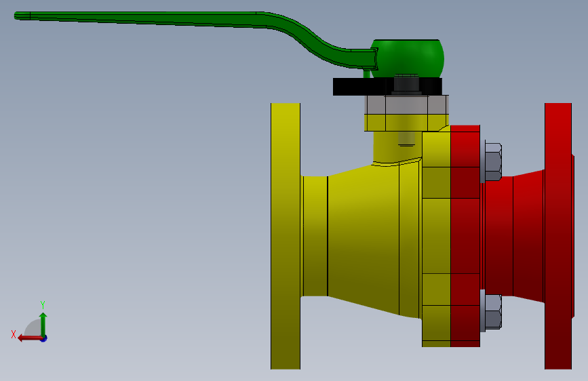Select the red end-cap neck section
Viewport: 588px width, 381px height.
[514, 236]
